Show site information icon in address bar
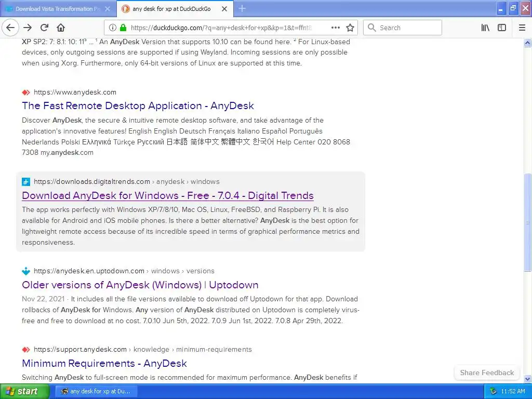The height and width of the screenshot is (399, 532). pyautogui.click(x=113, y=28)
